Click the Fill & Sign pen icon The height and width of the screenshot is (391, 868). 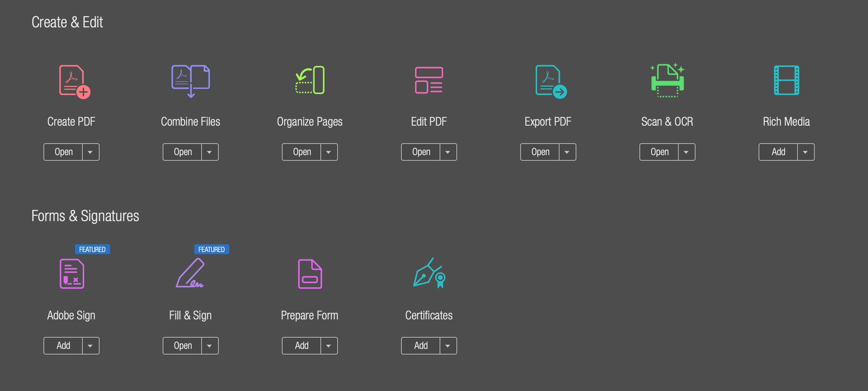(190, 273)
